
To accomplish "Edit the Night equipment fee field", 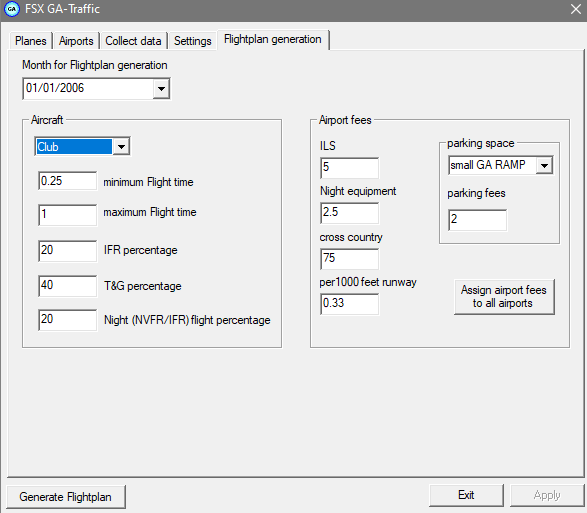I will [x=350, y=213].
